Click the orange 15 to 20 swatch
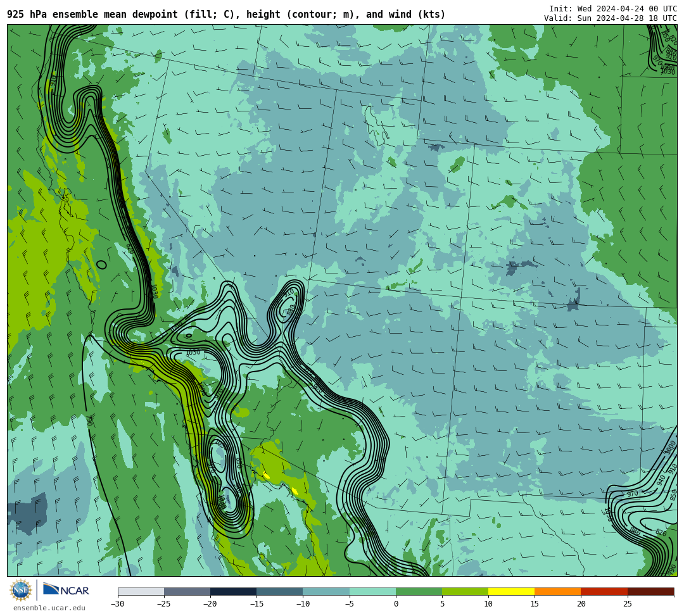 (x=557, y=591)
